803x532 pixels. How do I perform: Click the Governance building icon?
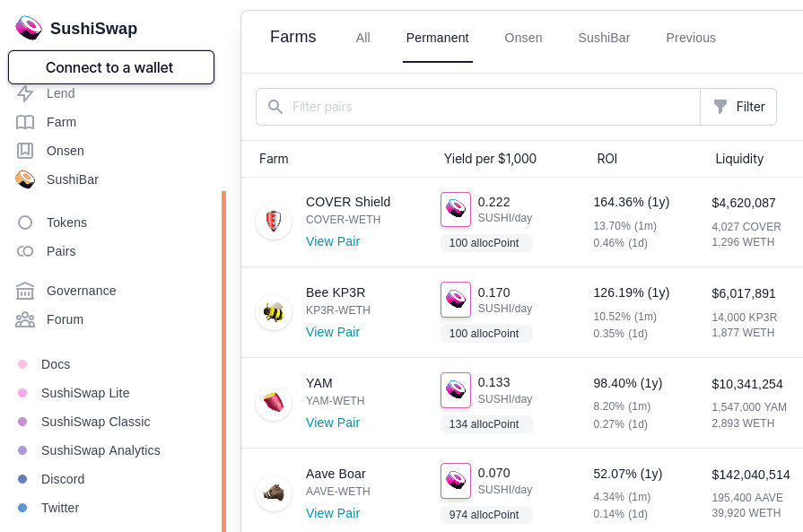[25, 291]
